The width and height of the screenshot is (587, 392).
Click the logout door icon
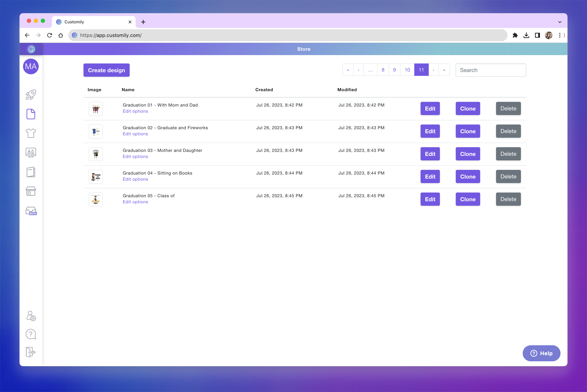tap(31, 352)
